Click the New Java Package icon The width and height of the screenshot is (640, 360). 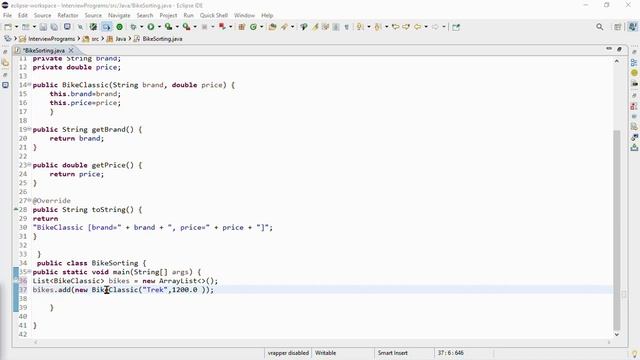coord(242,27)
